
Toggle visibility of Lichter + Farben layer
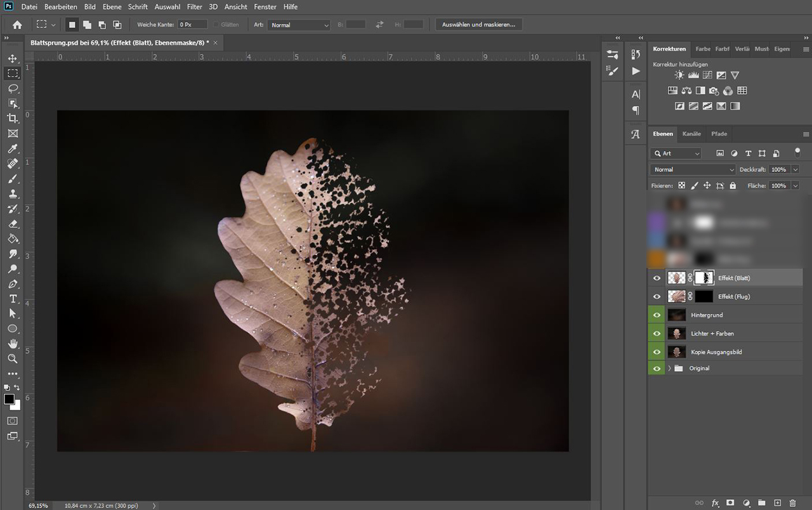(657, 333)
